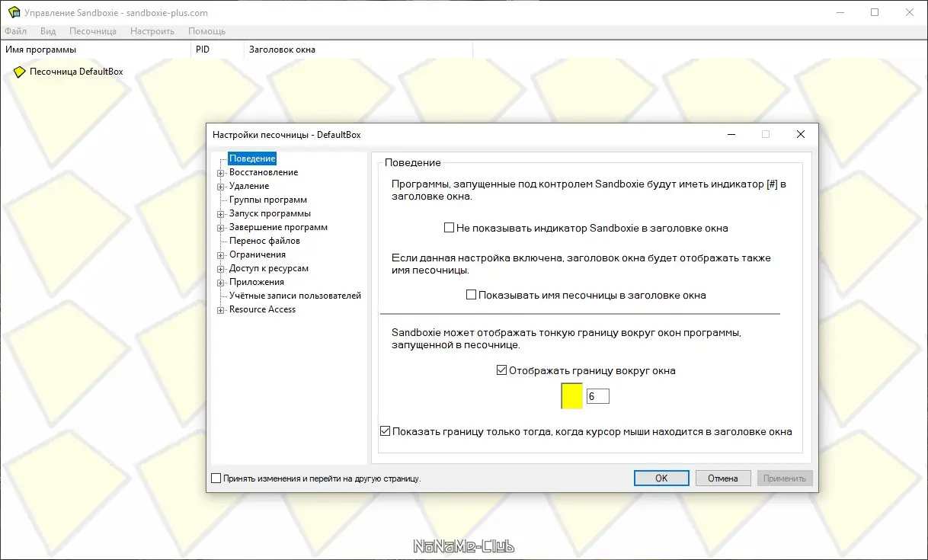Expand the Запуск программы tree node
Screen dimensions: 928x560
tap(221, 214)
